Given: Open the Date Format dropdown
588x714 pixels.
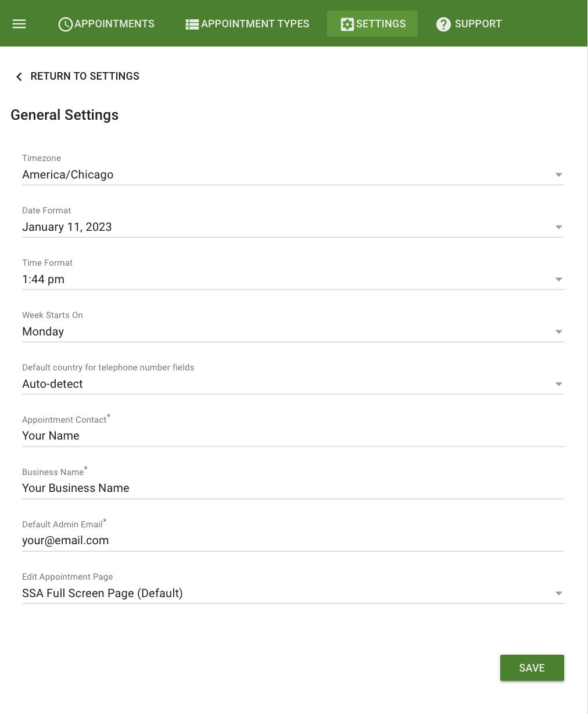Looking at the screenshot, I should [x=558, y=227].
